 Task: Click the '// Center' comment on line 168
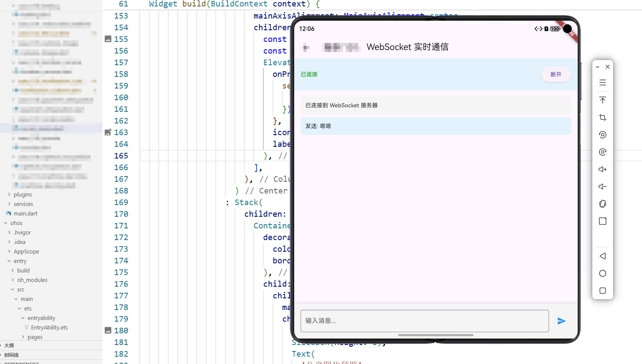(266, 190)
